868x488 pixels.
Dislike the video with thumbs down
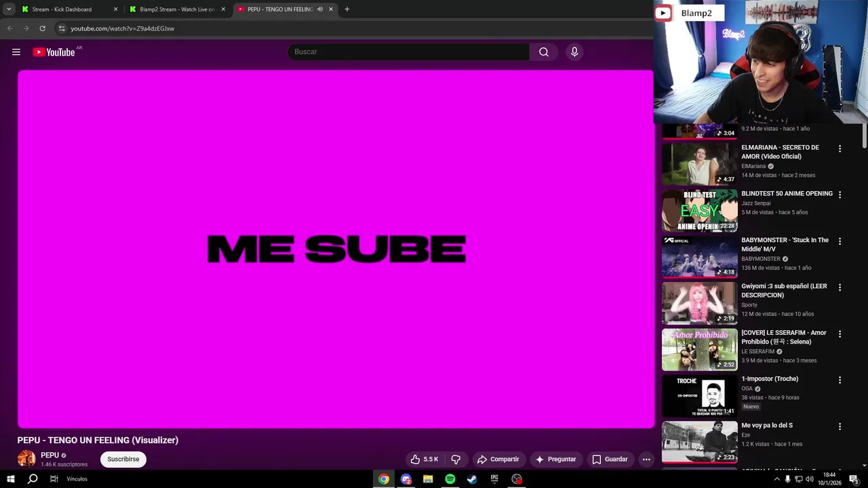click(x=456, y=459)
